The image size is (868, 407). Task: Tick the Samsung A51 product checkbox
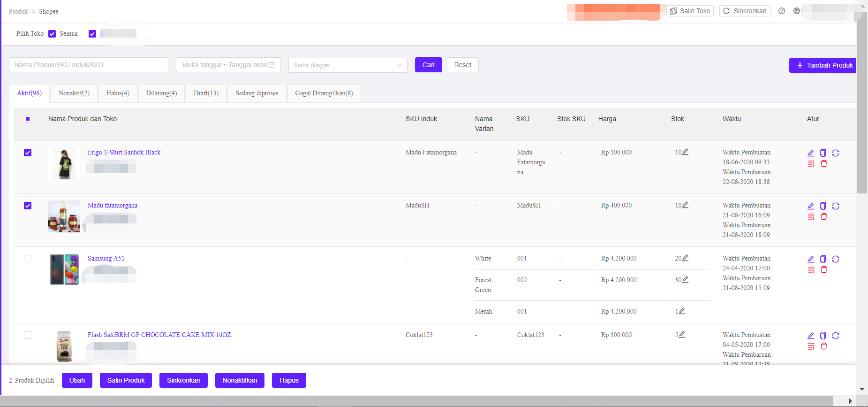28,259
